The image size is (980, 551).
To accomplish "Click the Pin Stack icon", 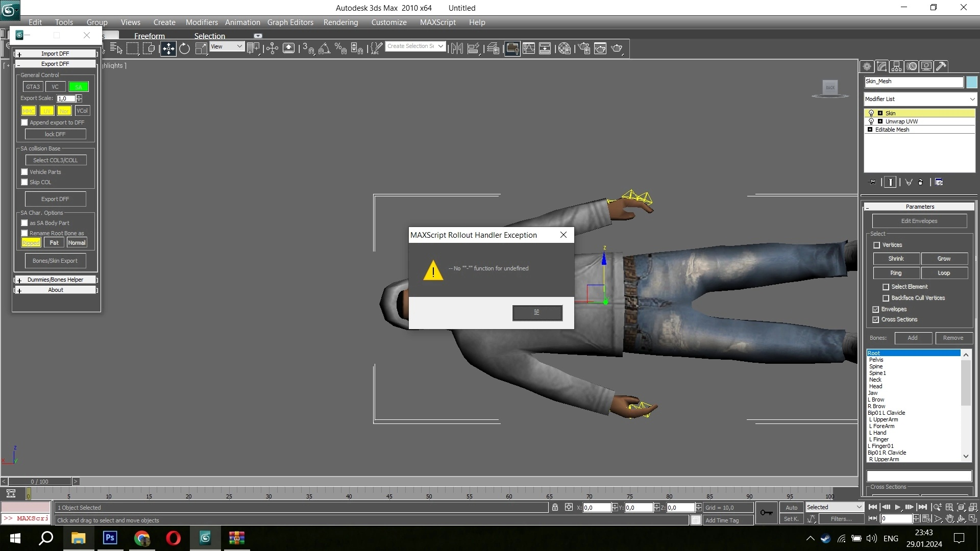I will [x=872, y=182].
